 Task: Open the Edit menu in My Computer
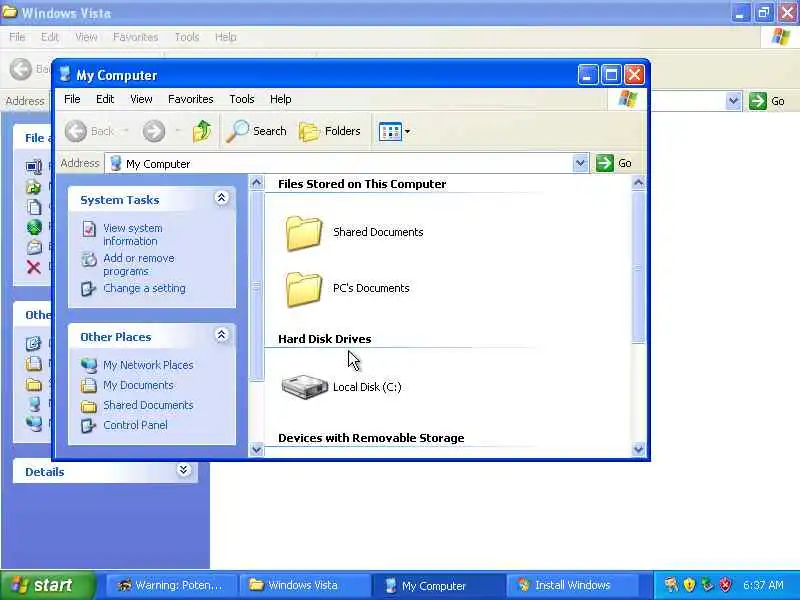[x=105, y=99]
